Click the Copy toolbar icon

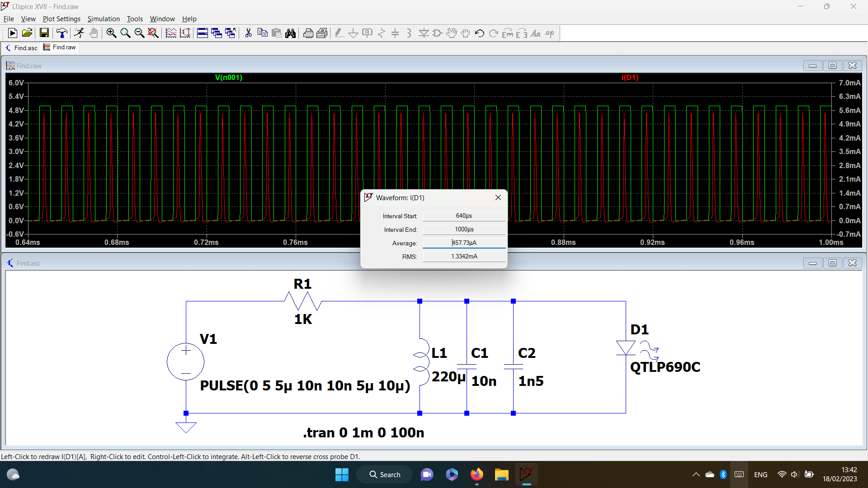pos(262,33)
